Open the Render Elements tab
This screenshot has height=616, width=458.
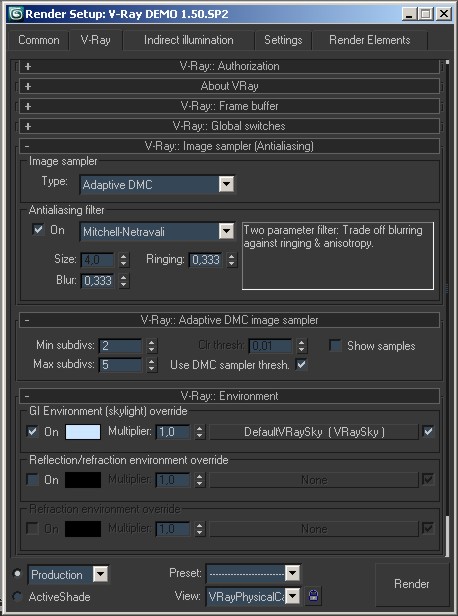pyautogui.click(x=370, y=40)
